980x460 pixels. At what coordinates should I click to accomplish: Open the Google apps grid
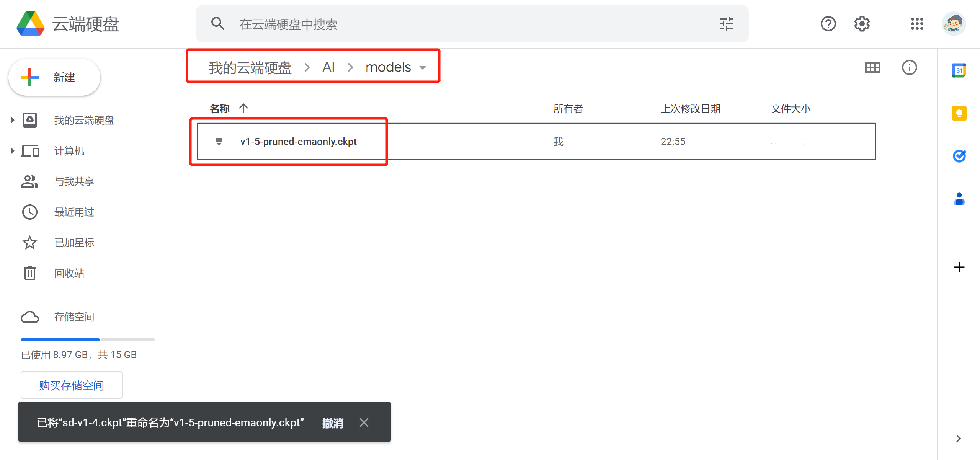click(917, 24)
